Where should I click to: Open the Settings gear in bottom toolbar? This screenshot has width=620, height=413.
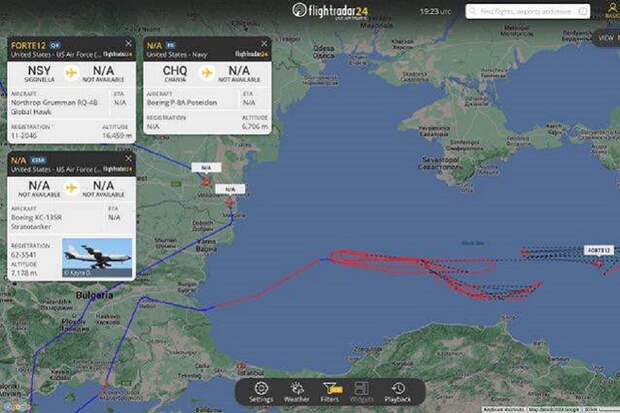click(x=261, y=392)
